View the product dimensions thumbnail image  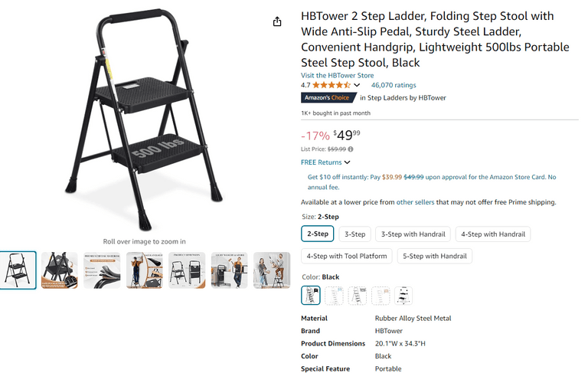tap(188, 270)
